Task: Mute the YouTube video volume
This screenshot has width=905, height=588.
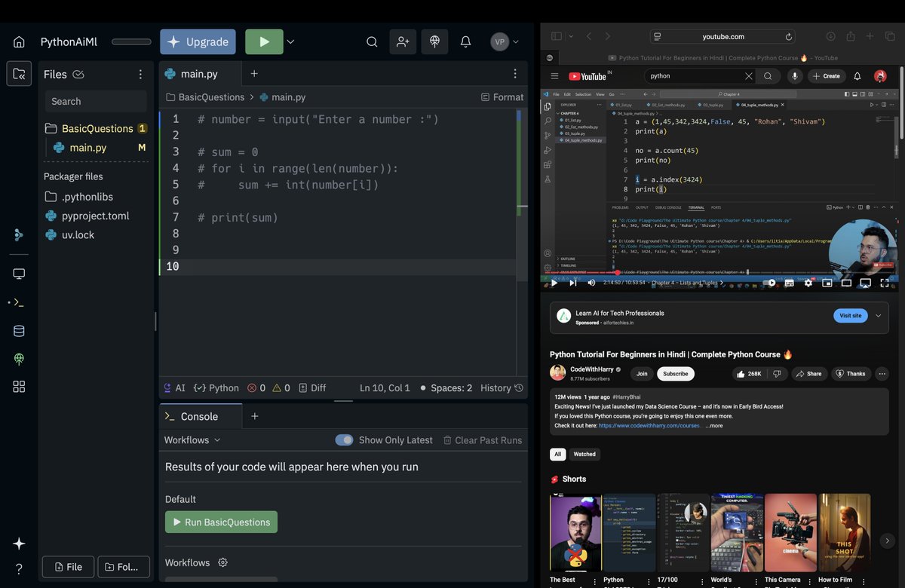Action: [591, 283]
